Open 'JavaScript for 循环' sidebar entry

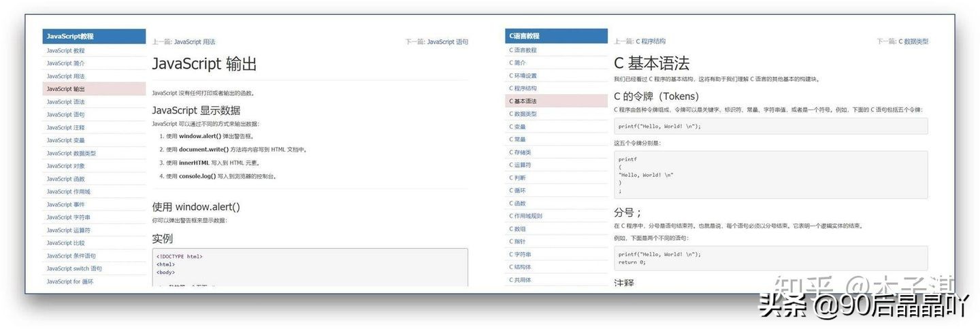coord(70,281)
